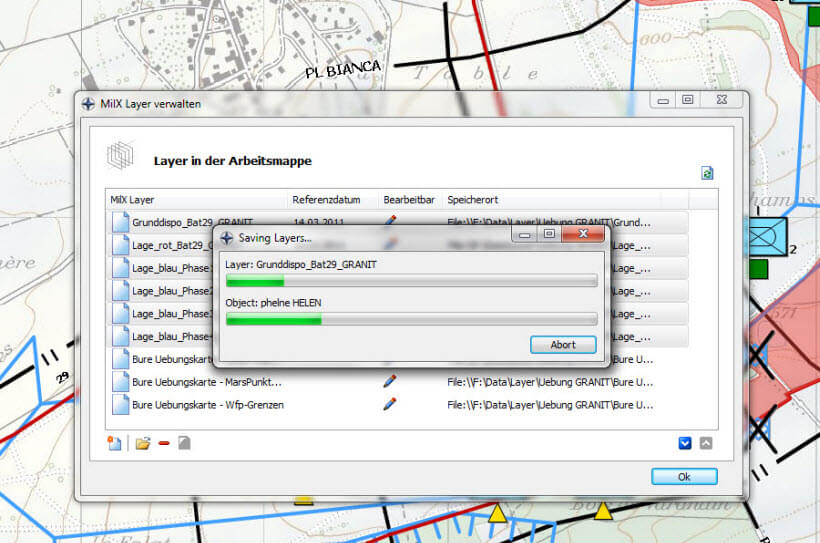The image size is (820, 543).
Task: Click 'Object: phelne HELEN' text in saving dialog
Action: click(x=273, y=303)
